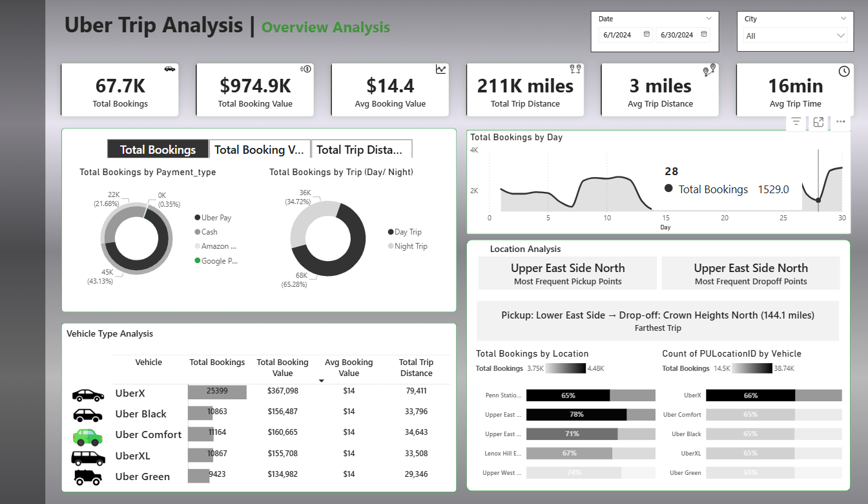The height and width of the screenshot is (504, 868).
Task: Open more options ellipsis menu
Action: [x=840, y=121]
